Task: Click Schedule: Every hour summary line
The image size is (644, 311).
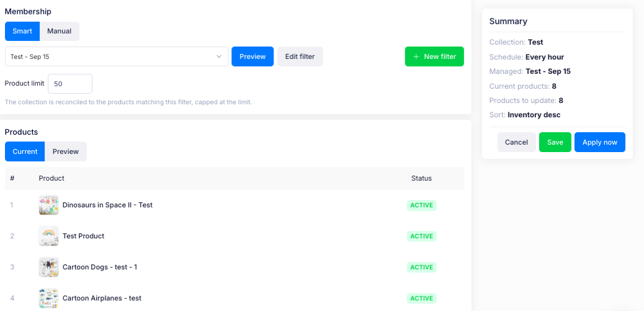Action: coord(527,57)
